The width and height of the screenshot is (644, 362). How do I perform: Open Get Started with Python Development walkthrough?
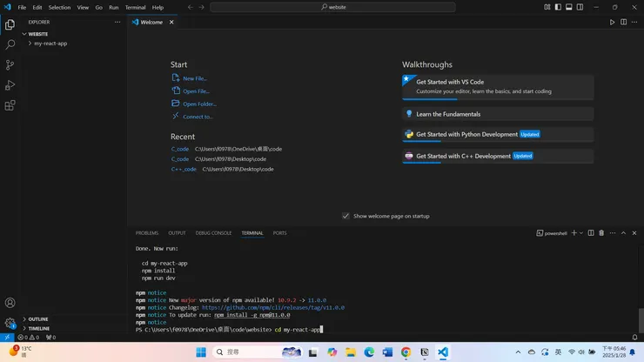pos(498,134)
